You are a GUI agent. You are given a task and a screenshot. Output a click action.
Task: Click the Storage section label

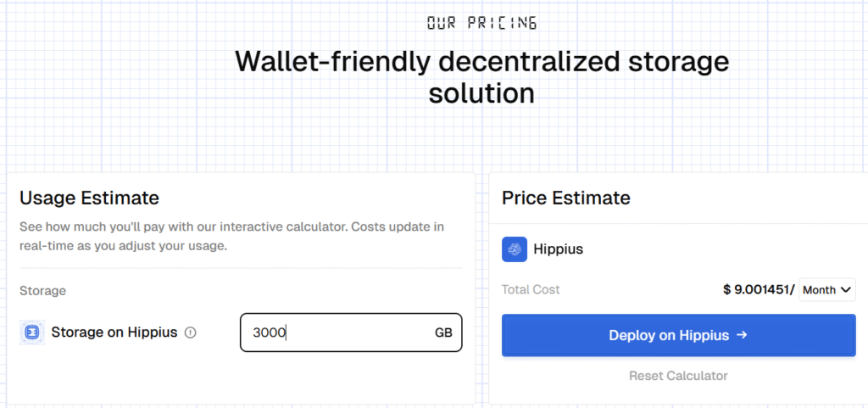[x=42, y=290]
